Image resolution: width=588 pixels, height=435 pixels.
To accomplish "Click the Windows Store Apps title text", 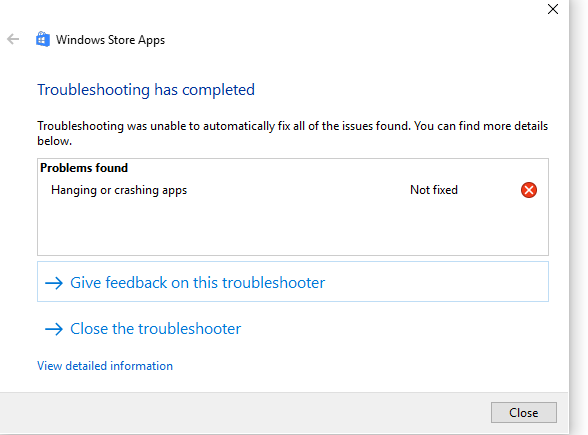I will pos(110,40).
